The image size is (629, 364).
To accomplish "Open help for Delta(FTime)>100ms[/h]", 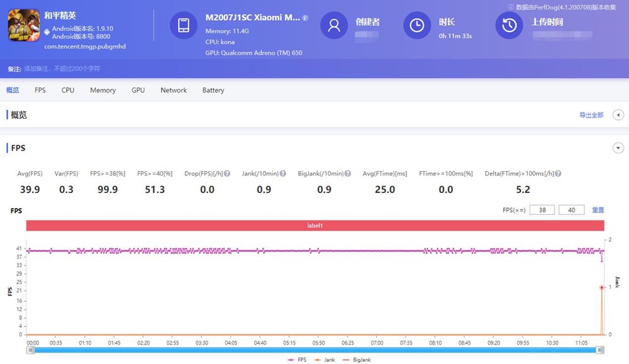I will (x=558, y=174).
